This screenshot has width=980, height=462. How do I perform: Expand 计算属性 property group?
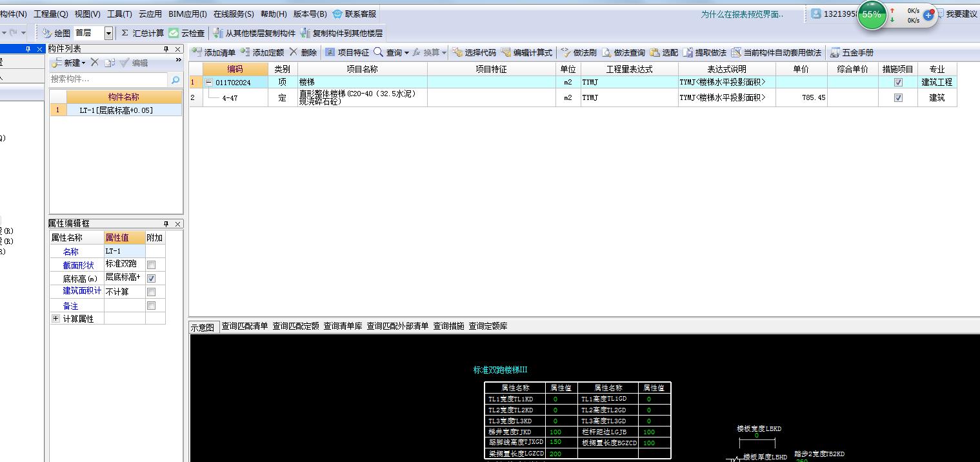click(55, 319)
